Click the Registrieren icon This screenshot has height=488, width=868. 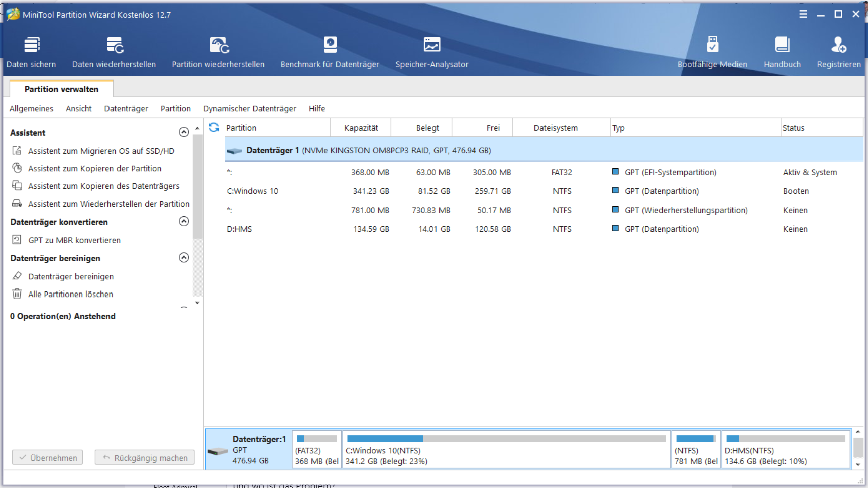[x=839, y=45]
